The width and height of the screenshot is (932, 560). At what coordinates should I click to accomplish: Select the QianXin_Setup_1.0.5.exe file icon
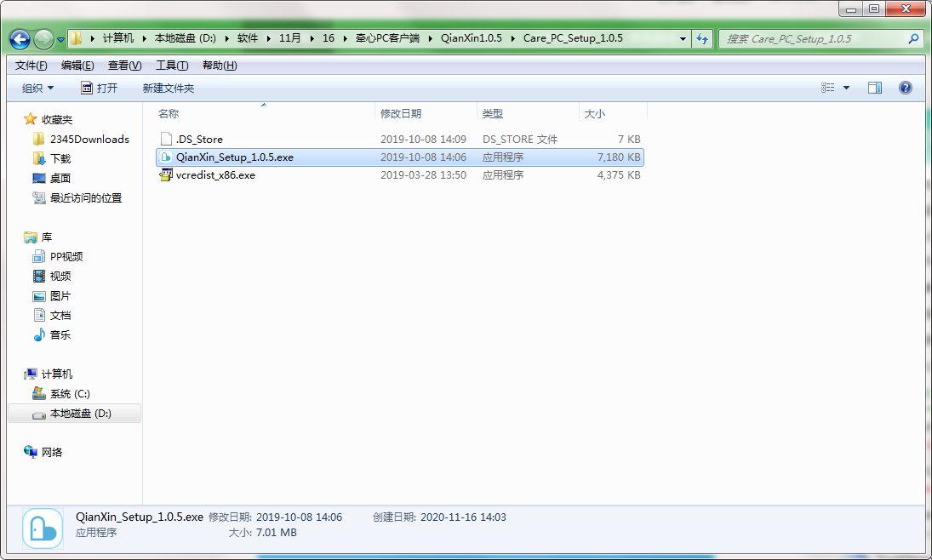(166, 157)
